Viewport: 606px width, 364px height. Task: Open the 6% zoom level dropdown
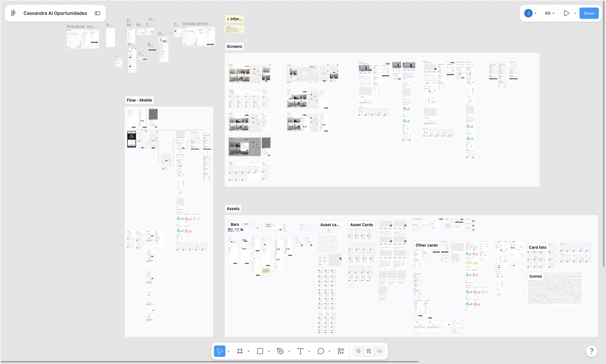point(550,13)
